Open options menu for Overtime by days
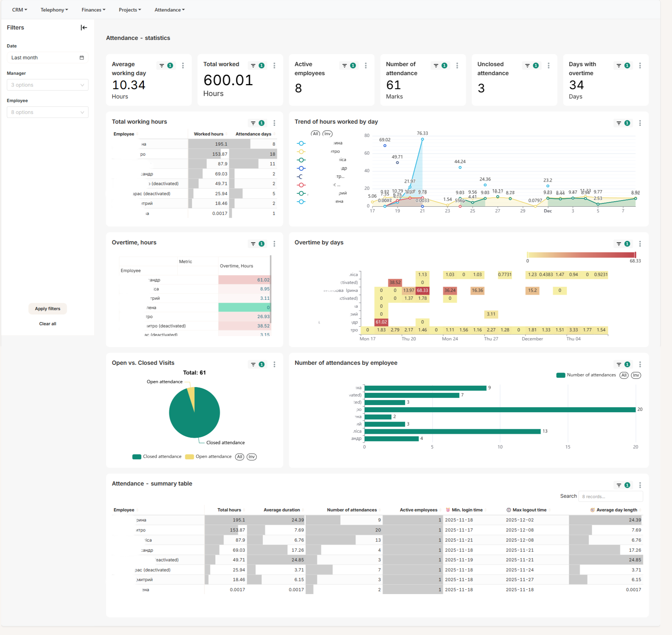This screenshot has width=672, height=635. coord(640,244)
